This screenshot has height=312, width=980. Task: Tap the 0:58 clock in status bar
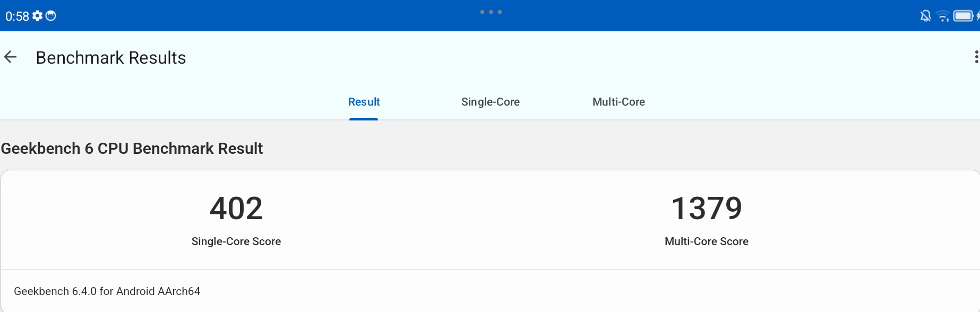tap(17, 16)
